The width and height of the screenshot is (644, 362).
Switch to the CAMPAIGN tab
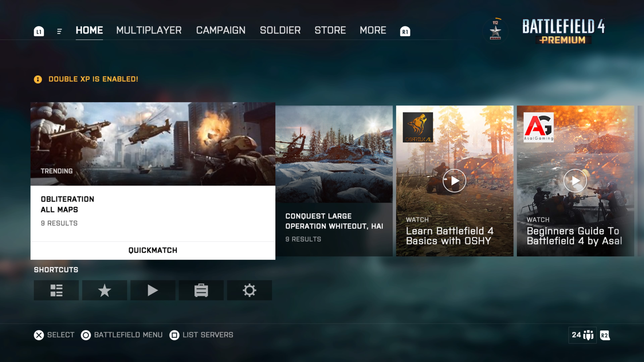pos(221,30)
